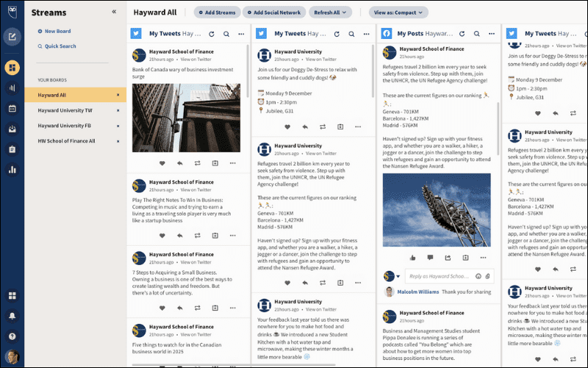Open View on Twitter for Bank of Canada tweet
This screenshot has width=588, height=368.
pyautogui.click(x=196, y=60)
